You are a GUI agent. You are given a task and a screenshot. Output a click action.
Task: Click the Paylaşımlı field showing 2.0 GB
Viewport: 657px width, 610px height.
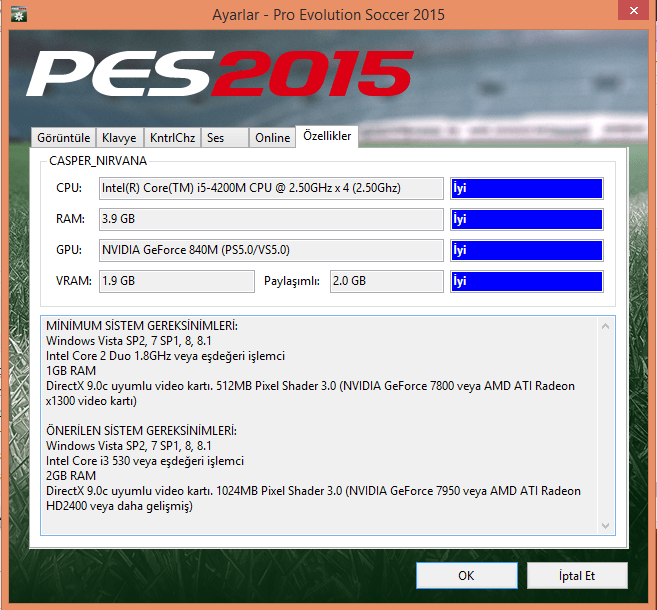(386, 281)
